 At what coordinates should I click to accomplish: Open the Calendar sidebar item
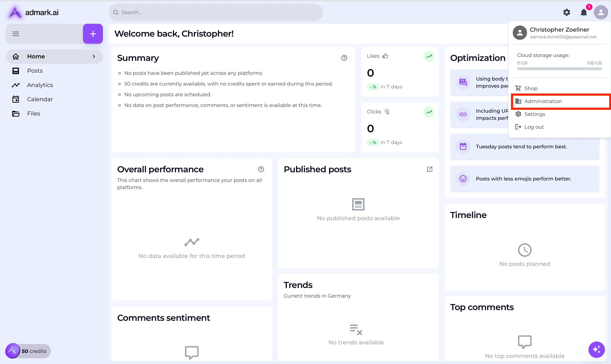tap(40, 99)
